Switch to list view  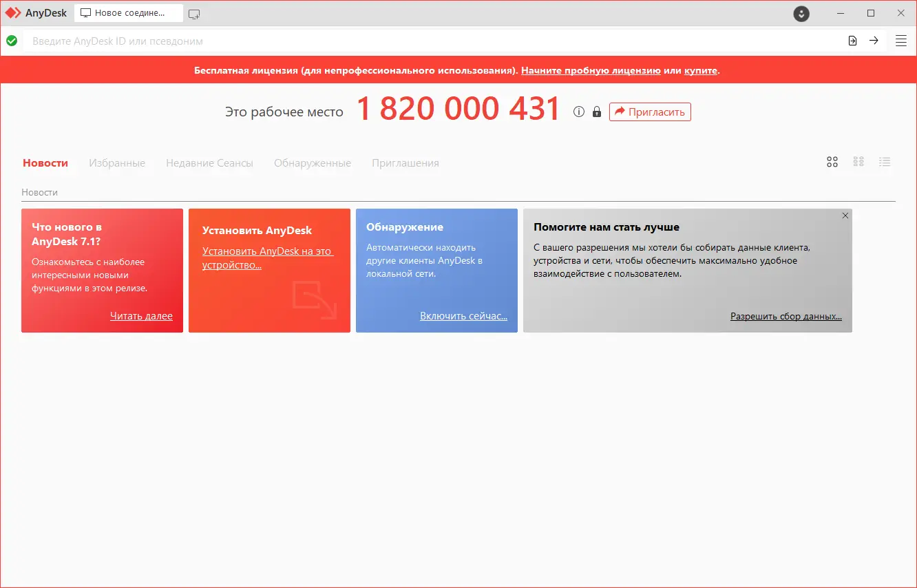(885, 162)
